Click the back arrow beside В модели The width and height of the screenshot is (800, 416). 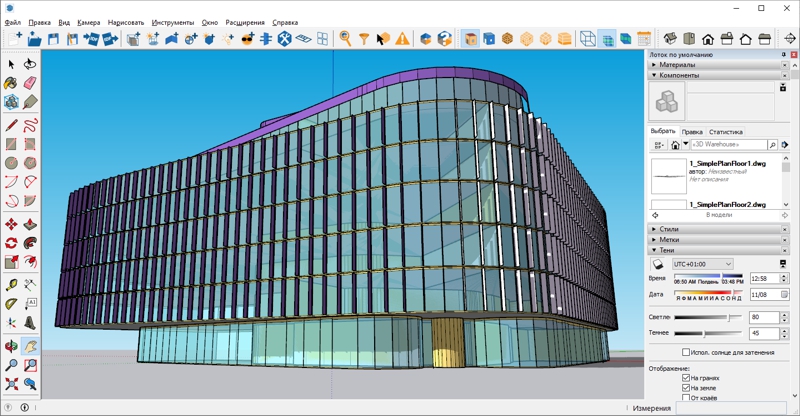[x=655, y=215]
